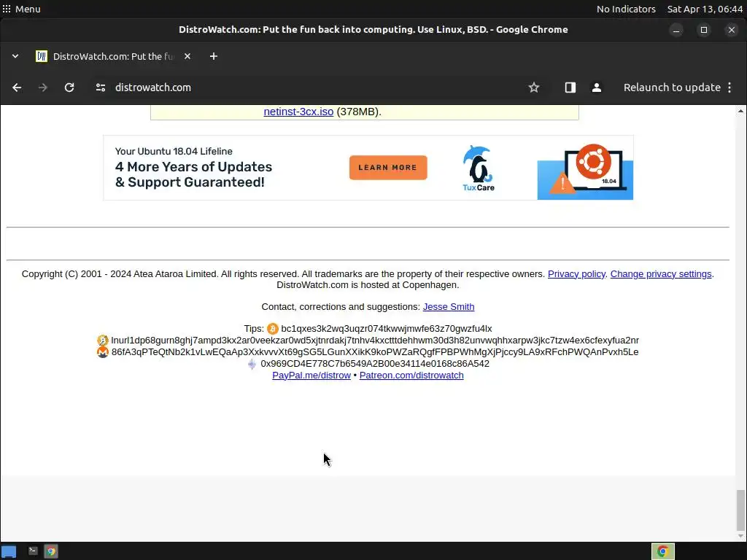The height and width of the screenshot is (560, 747).
Task: View site information icon in address bar
Action: coord(101,87)
